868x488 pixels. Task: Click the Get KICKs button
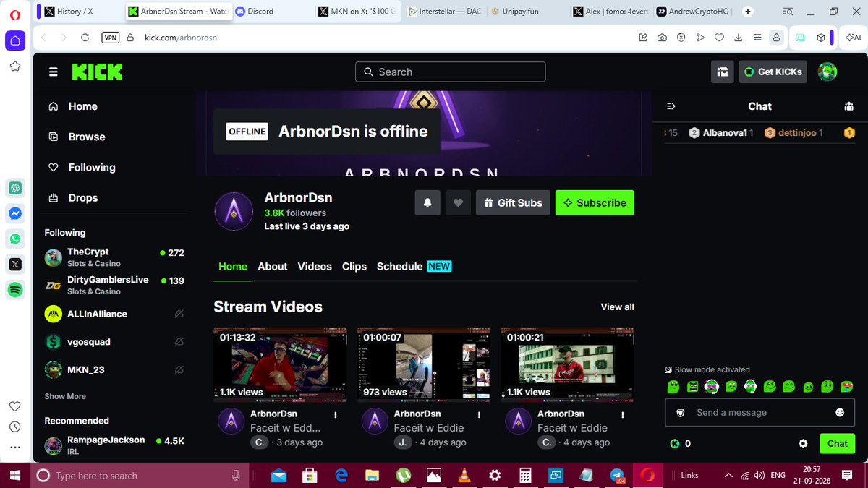pos(773,72)
